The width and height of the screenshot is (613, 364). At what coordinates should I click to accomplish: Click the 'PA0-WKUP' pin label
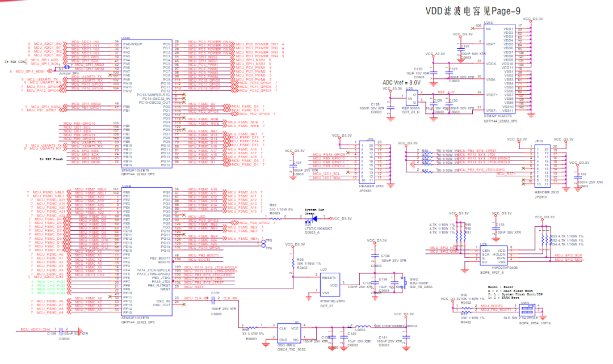[x=133, y=45]
